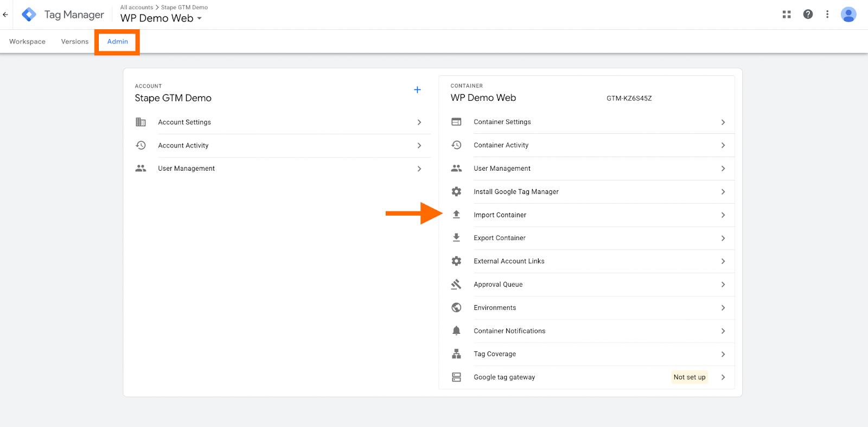Click container ID GTM-KZ6S45Z
Screen dimensions: 868x427
(x=629, y=99)
